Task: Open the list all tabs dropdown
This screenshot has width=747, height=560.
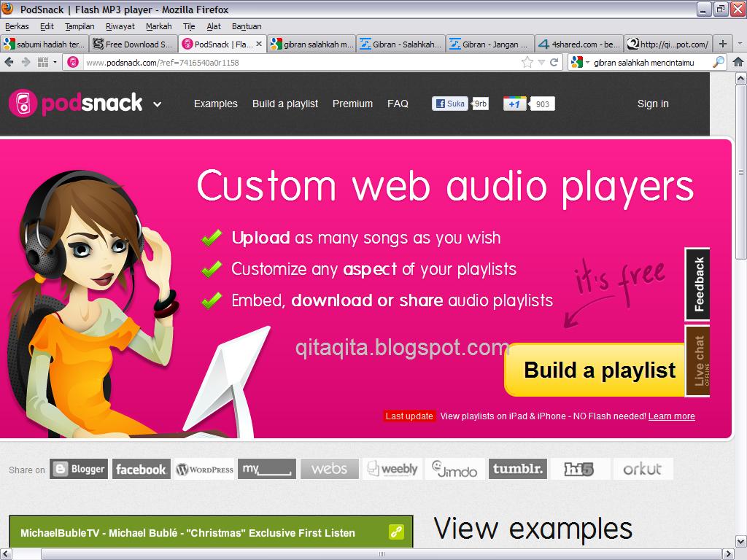Action: pos(740,44)
